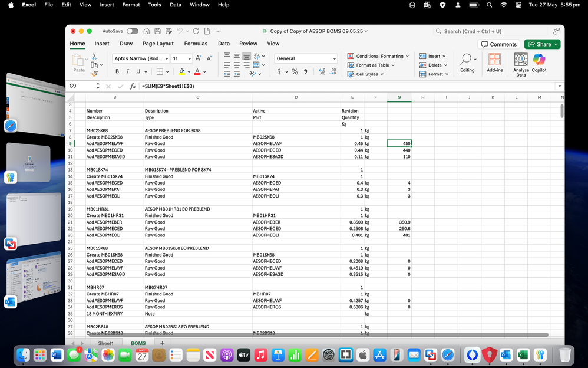Open the Add-ins button
This screenshot has height=368, width=588.
(x=495, y=63)
